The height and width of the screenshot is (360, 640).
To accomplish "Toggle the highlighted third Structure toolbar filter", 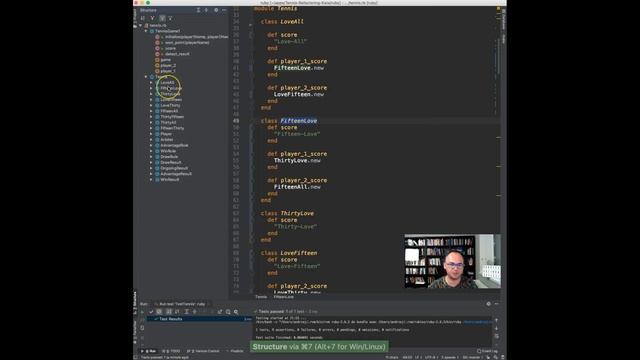I will tap(162, 18).
